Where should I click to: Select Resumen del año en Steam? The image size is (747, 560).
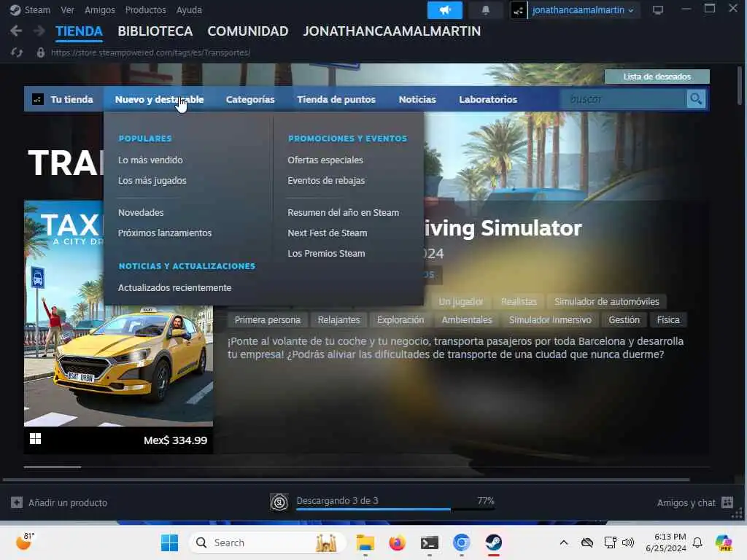(x=344, y=212)
